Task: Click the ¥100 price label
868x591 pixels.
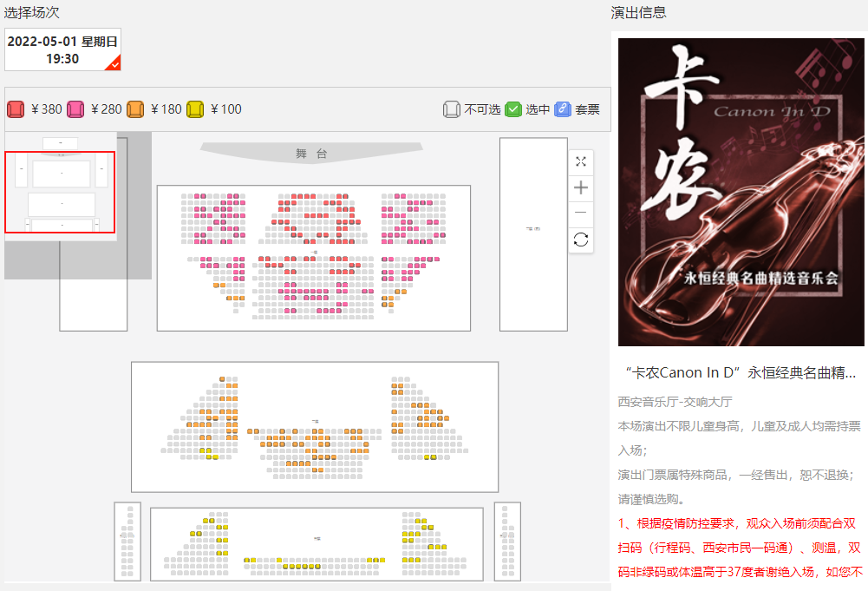Action: (225, 109)
